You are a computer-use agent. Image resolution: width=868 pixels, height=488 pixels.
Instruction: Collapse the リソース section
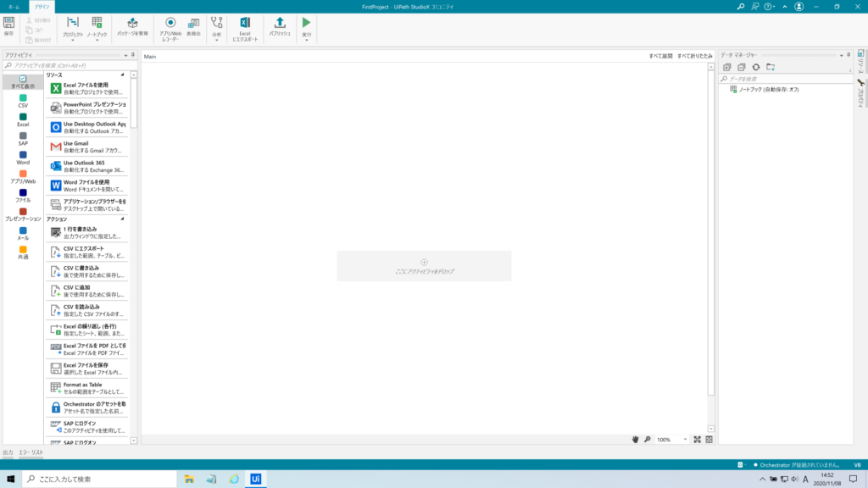122,75
